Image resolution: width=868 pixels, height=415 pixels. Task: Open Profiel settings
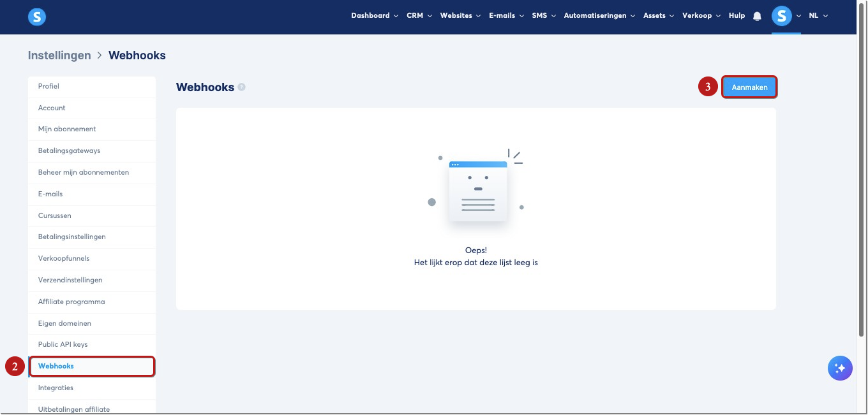[92, 87]
